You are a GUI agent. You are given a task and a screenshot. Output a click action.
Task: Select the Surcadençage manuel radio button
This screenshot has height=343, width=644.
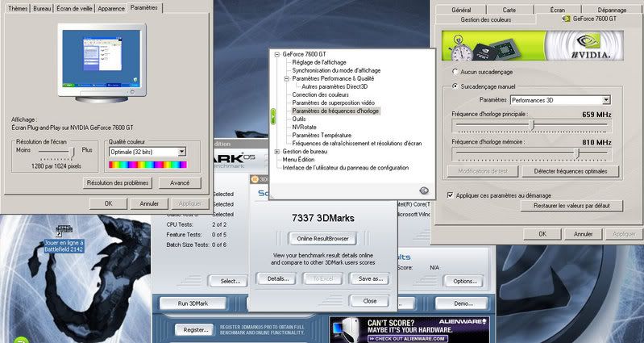coord(455,86)
